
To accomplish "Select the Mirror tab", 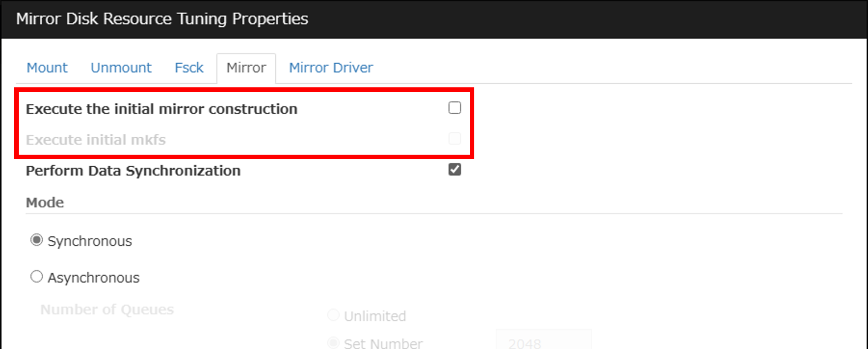I will pos(246,67).
